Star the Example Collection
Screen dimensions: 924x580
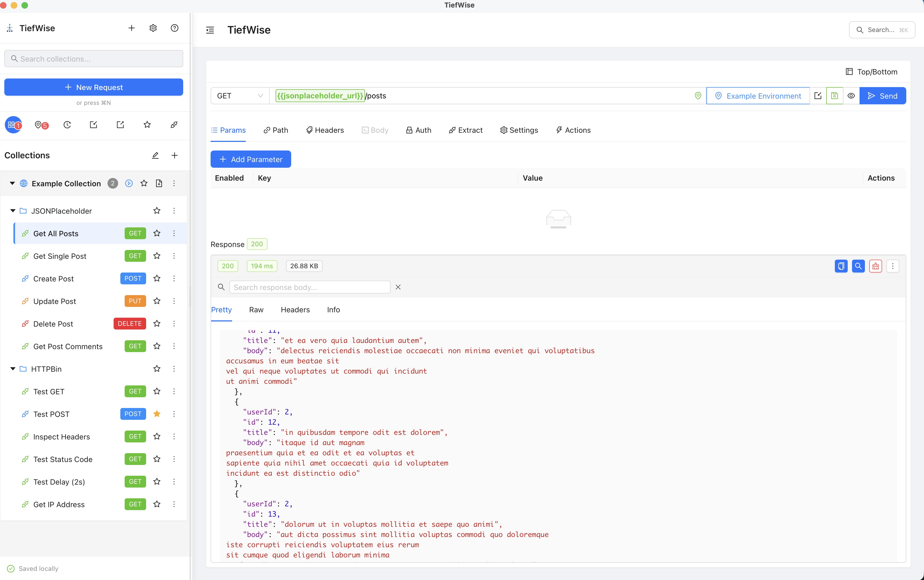point(144,183)
